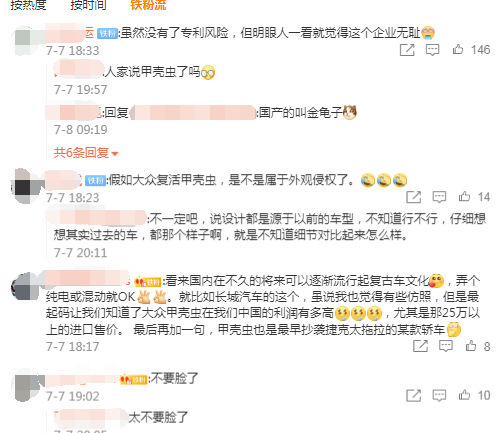
Task: Sort comments 按热度
Action: [x=28, y=5]
